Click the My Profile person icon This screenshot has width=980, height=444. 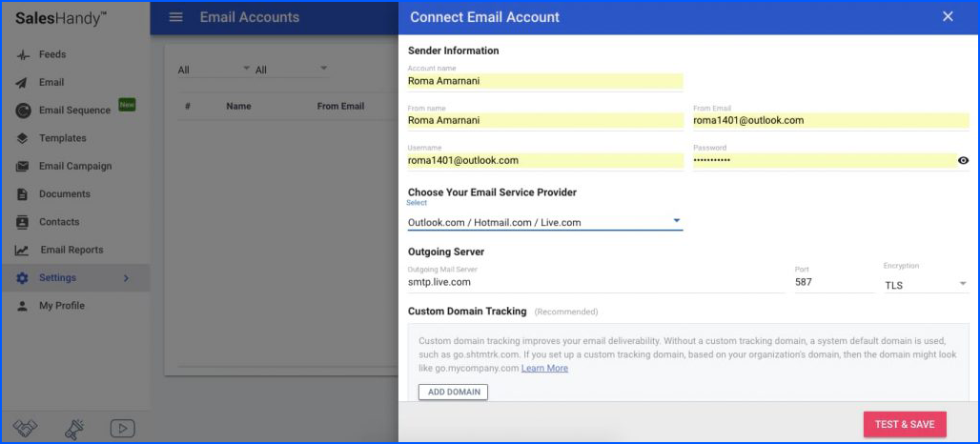point(23,306)
